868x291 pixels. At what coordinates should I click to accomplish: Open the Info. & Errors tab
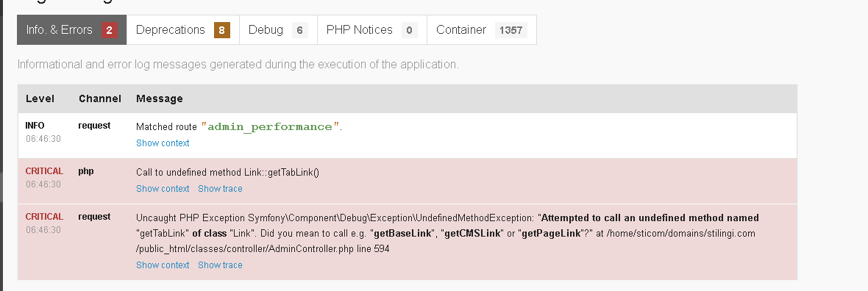click(x=72, y=30)
